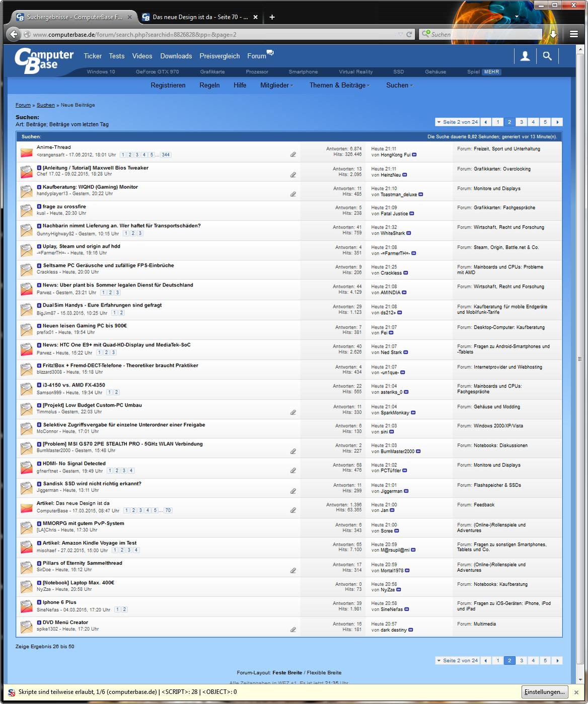Open page 344 of Anime-Thread
Image resolution: width=588 pixels, height=704 pixels.
[166, 155]
